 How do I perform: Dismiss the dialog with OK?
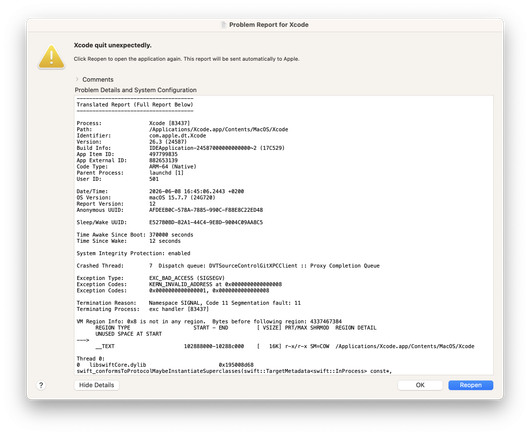tap(420, 385)
